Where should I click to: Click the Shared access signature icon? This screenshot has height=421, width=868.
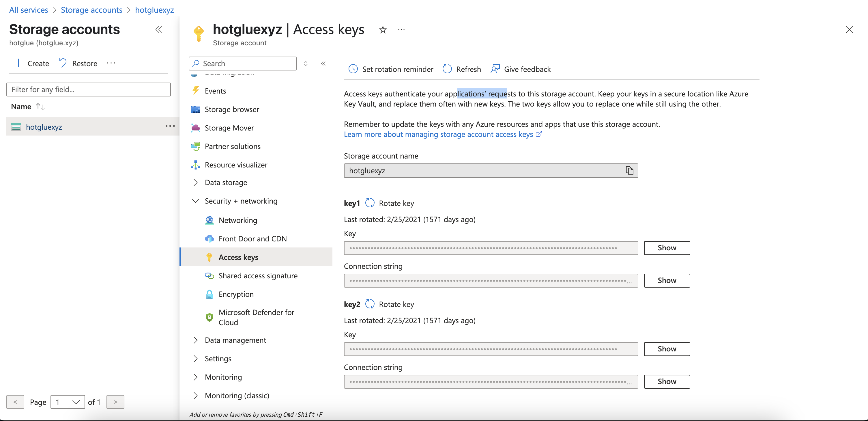209,276
